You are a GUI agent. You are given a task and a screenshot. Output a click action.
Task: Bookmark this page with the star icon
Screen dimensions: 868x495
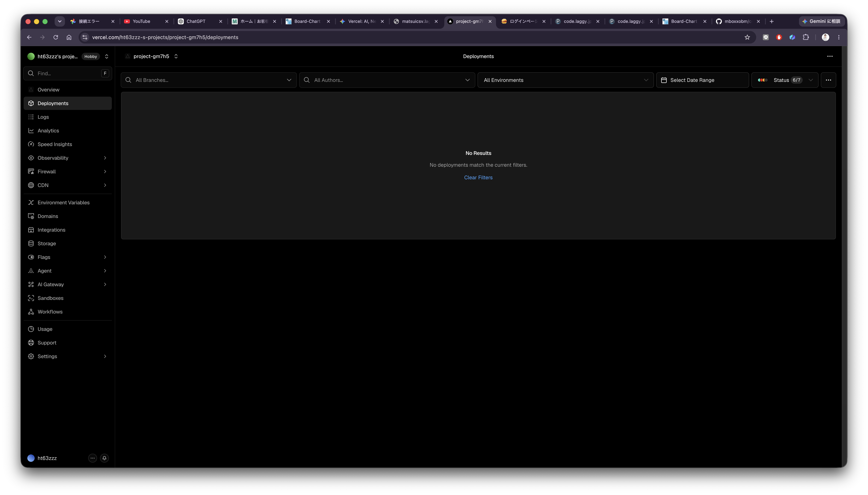(x=747, y=37)
